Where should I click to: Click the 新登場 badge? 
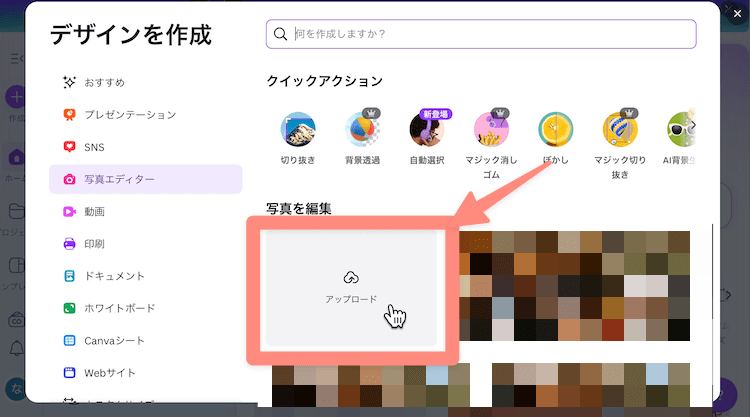click(436, 114)
